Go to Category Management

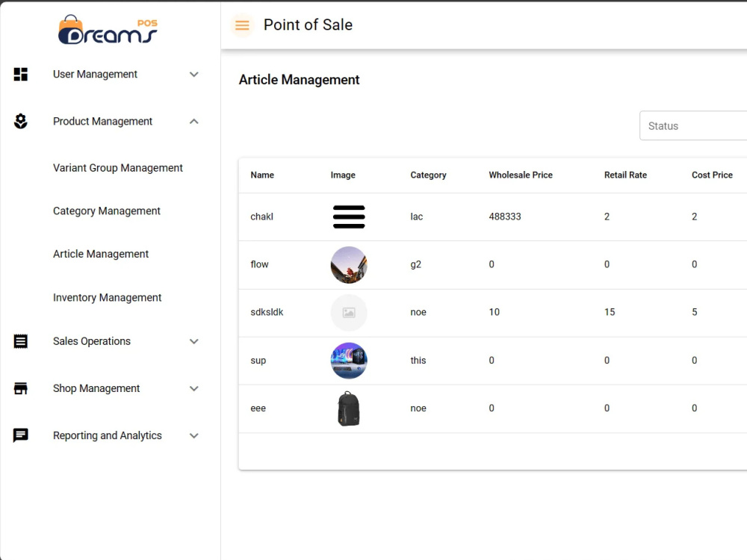(107, 211)
